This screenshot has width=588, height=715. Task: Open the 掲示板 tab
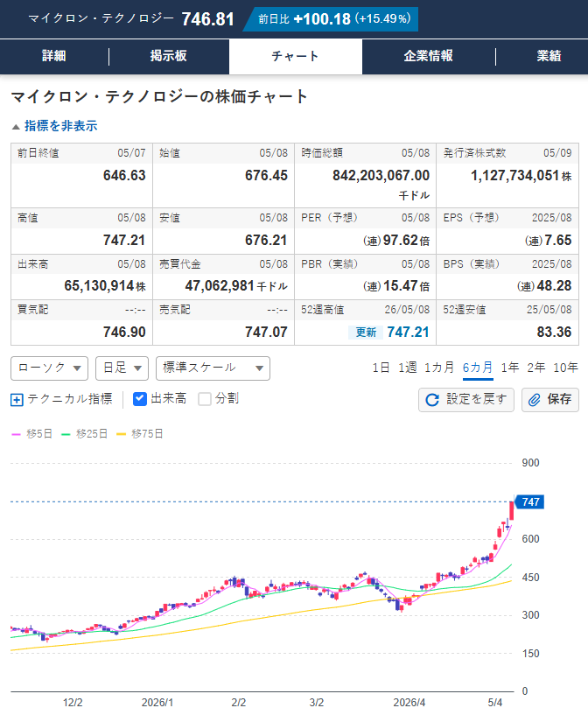click(169, 56)
